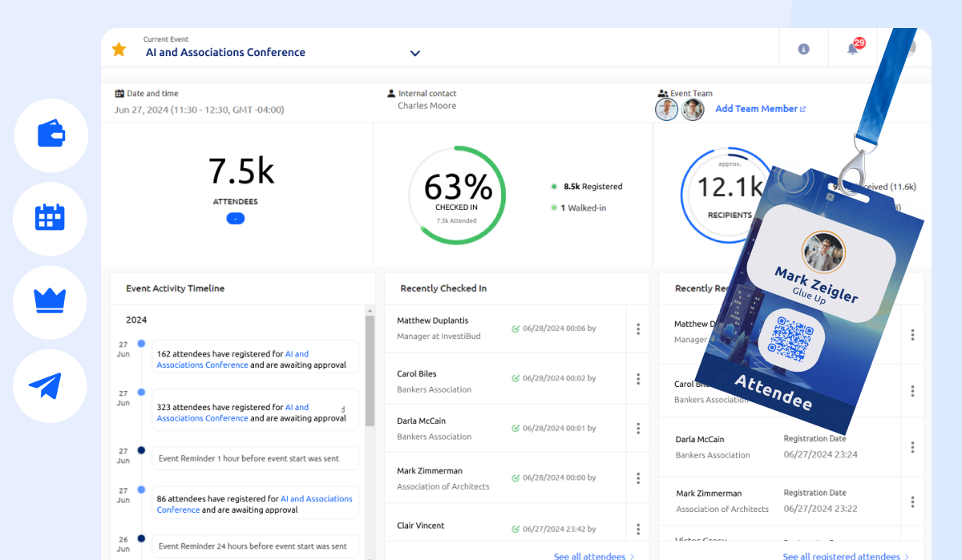962x560 pixels.
Task: Click the paper plane send icon
Action: [46, 385]
